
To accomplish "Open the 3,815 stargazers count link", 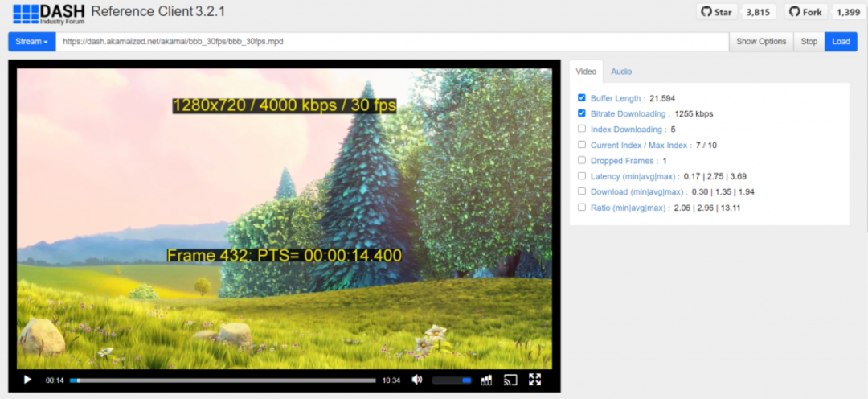I will [x=758, y=12].
